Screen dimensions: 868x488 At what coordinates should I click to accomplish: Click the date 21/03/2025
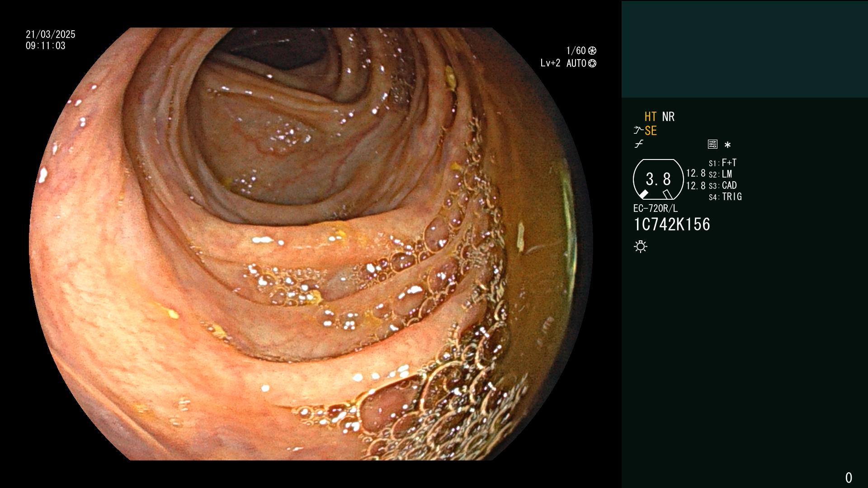[x=51, y=34]
